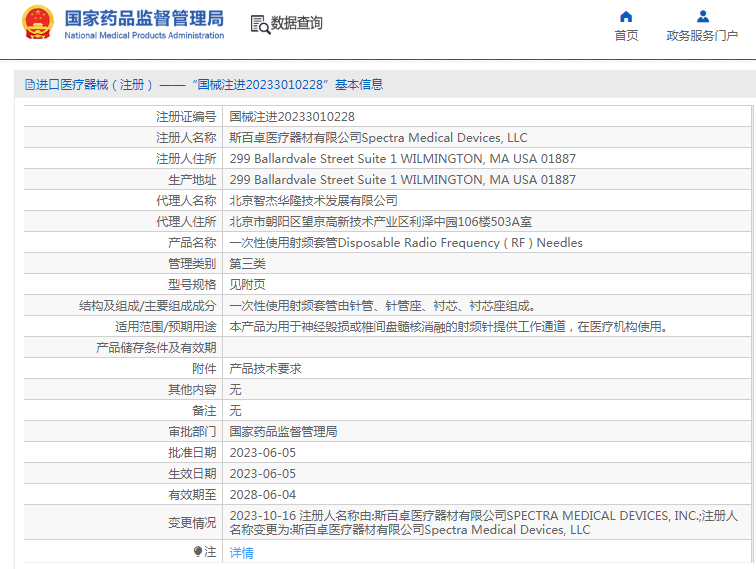This screenshot has height=569, width=756.
Task: Click 代理人名称 row label
Action: (x=186, y=201)
